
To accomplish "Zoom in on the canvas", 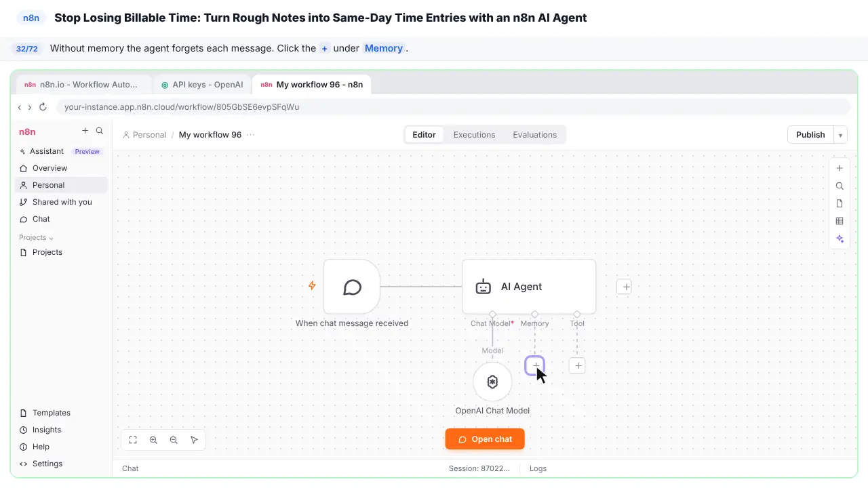I will point(153,440).
